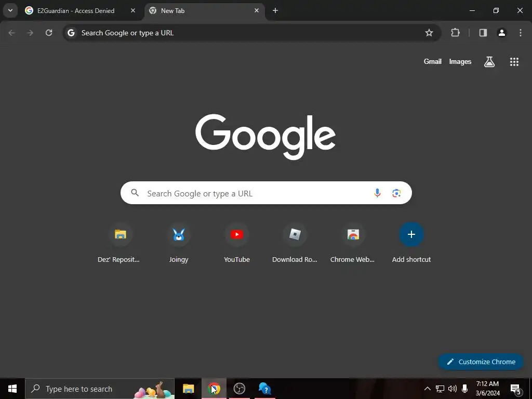Open the YouTube shortcut

point(237,244)
